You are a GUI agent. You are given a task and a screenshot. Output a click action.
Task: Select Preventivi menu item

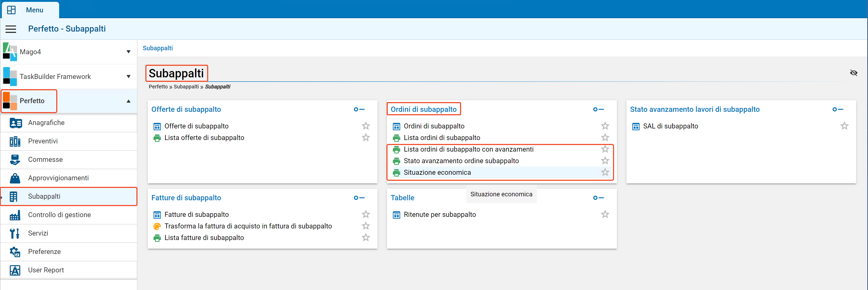(x=69, y=141)
